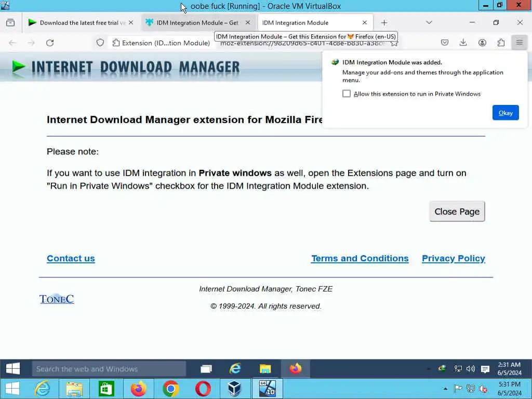The image size is (532, 399).
Task: Click the IDM tray icon in guest taskbar
Action: (442, 368)
